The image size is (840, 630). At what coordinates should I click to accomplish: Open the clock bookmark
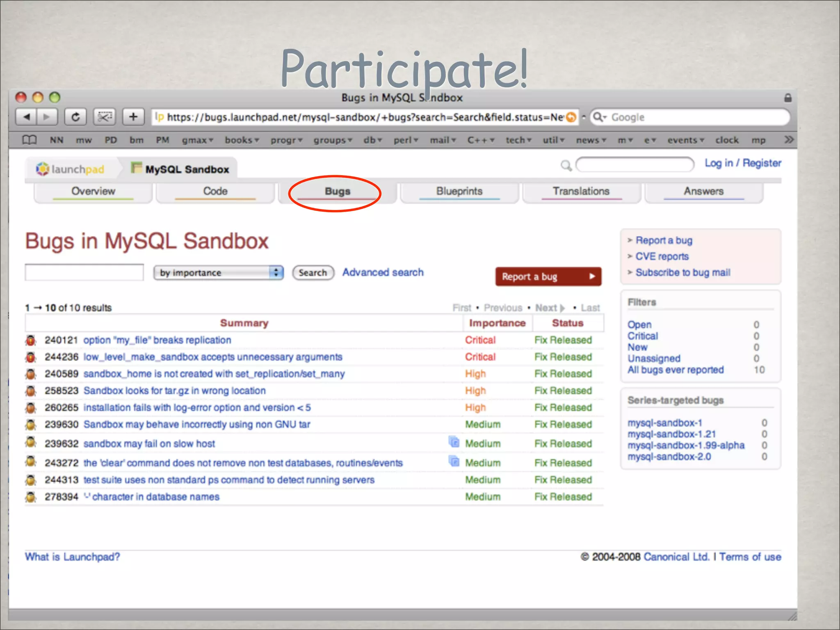727,140
